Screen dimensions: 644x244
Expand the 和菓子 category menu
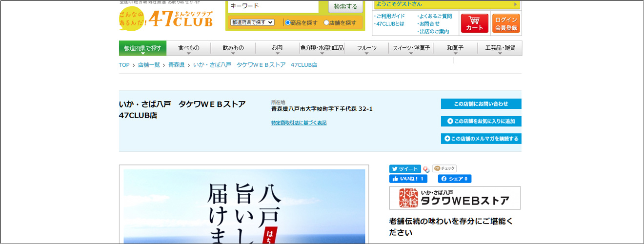[x=455, y=48]
